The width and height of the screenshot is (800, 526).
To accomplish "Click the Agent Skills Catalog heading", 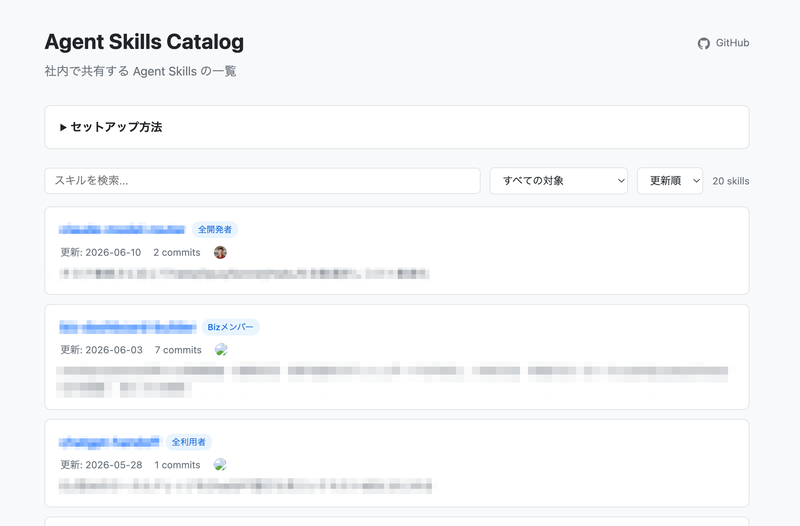I will pyautogui.click(x=144, y=42).
